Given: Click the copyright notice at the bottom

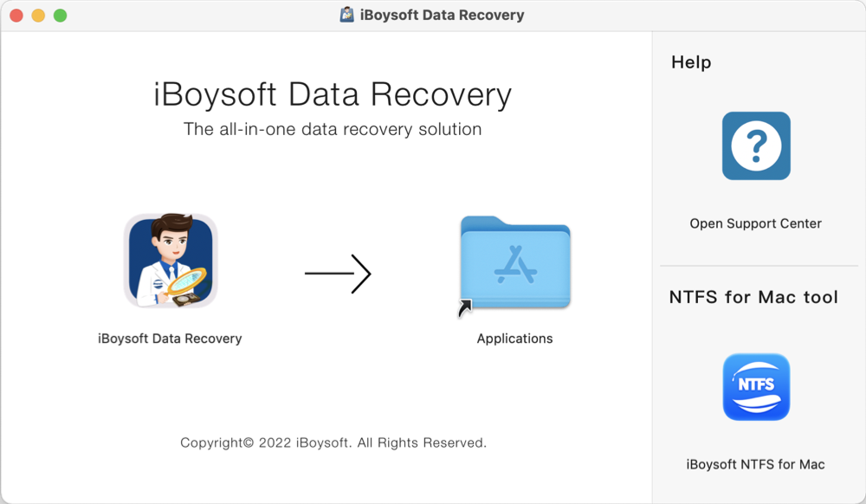Looking at the screenshot, I should click(x=333, y=442).
